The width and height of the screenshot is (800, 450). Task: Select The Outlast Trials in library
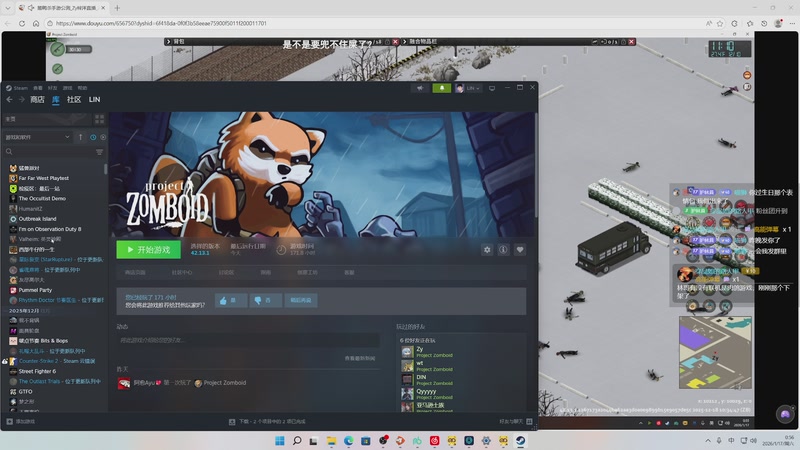[x=55, y=381]
